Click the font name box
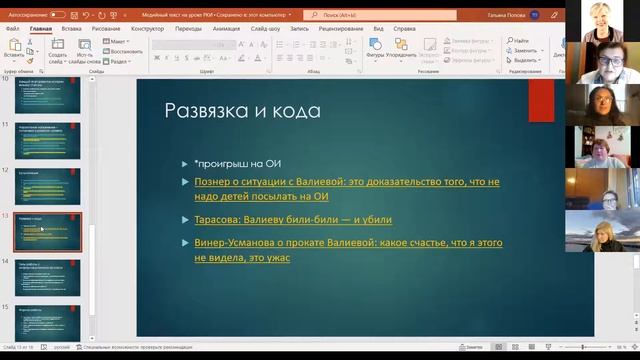The height and width of the screenshot is (360, 640). (183, 44)
